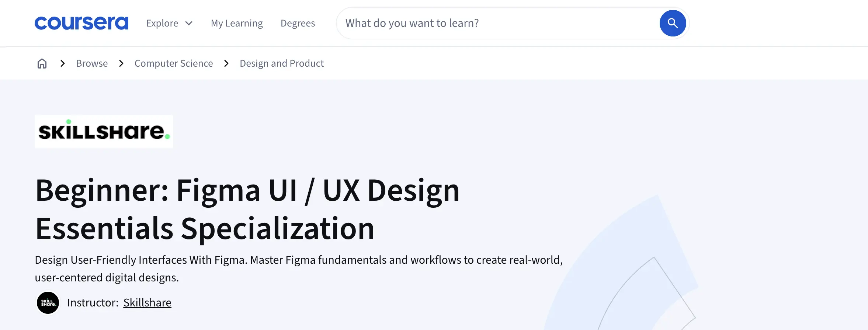This screenshot has height=330, width=868.
Task: Click the home breadcrumb icon
Action: tap(42, 63)
